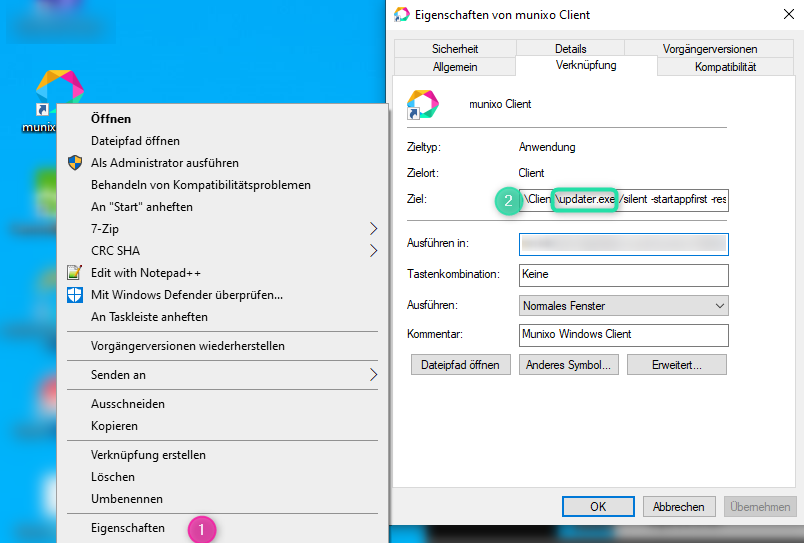Click the title bar munixo icon of Eigenschaften window
This screenshot has width=804, height=543.
(x=401, y=14)
